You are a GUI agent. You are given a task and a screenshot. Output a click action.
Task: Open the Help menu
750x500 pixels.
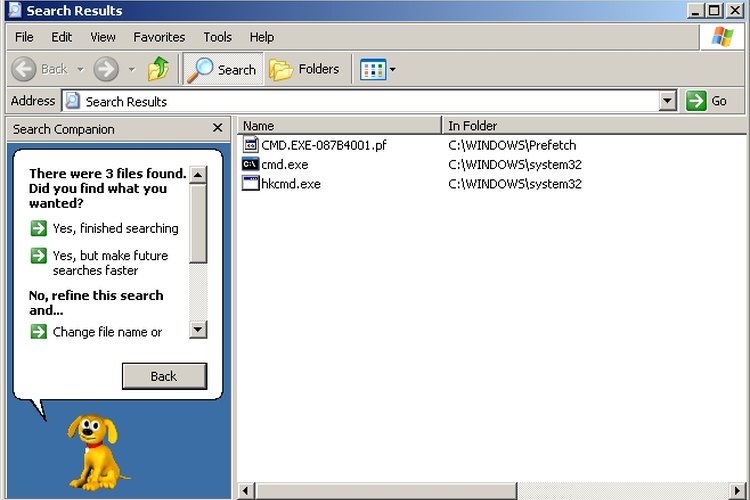(262, 37)
